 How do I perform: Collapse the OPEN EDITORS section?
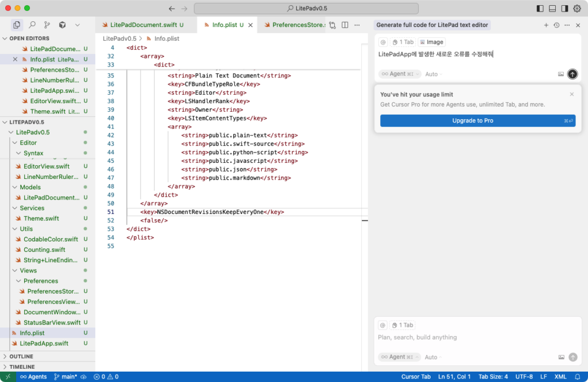5,38
